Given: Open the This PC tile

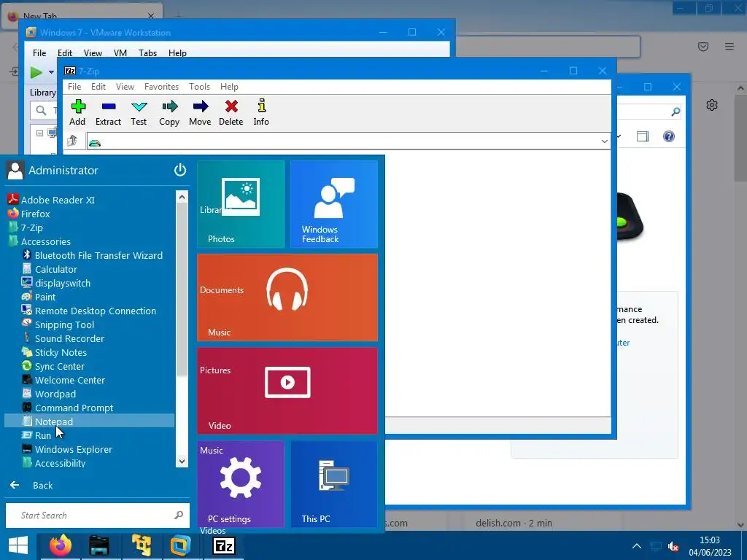Looking at the screenshot, I should 334,484.
